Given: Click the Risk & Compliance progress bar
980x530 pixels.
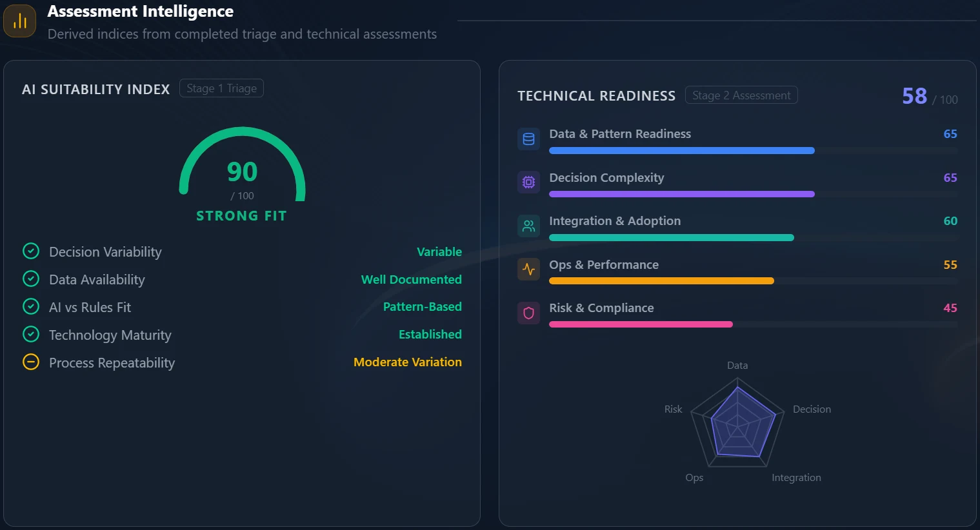Looking at the screenshot, I should (754, 324).
